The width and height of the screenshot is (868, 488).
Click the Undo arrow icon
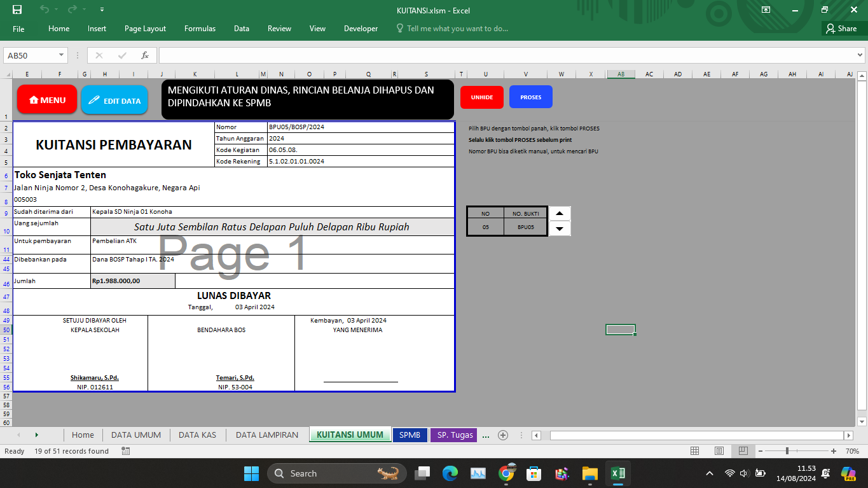point(44,10)
